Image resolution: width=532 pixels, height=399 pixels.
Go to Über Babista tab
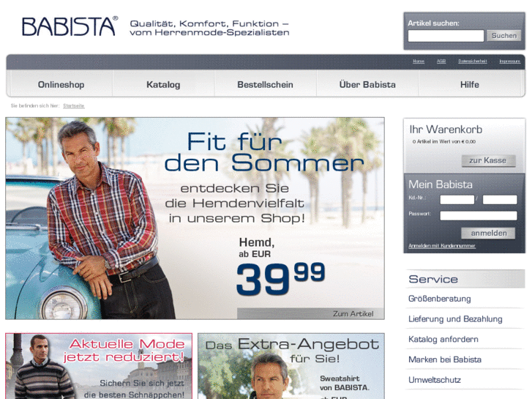(x=367, y=84)
